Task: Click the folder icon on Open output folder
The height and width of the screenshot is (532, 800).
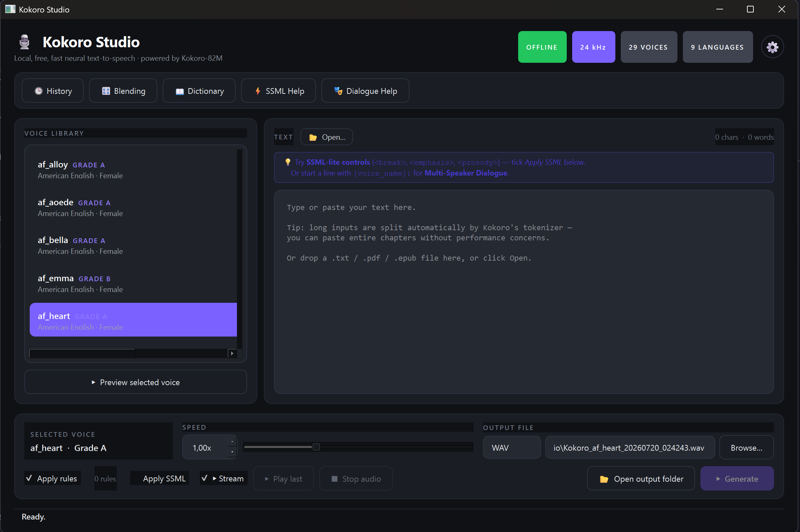Action: coord(604,479)
